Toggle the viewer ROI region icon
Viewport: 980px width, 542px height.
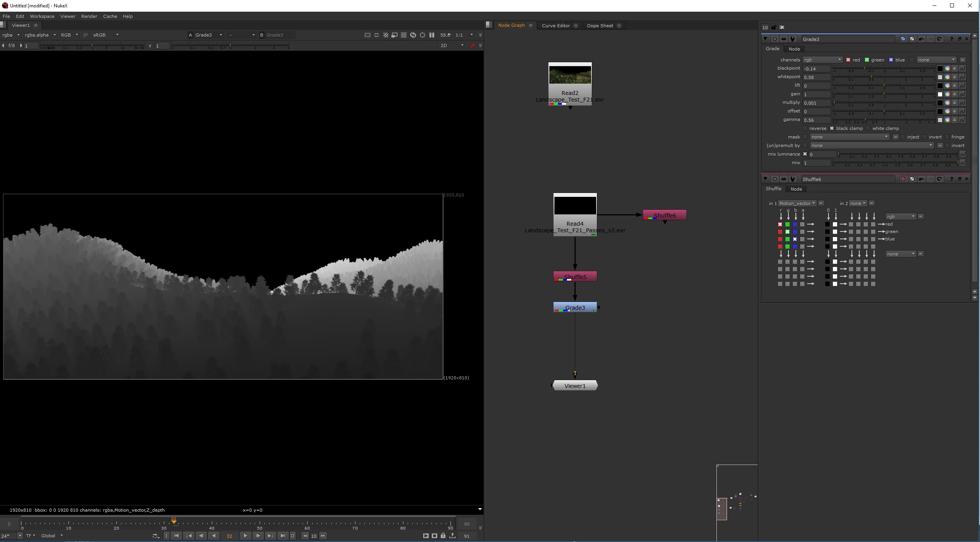[422, 35]
